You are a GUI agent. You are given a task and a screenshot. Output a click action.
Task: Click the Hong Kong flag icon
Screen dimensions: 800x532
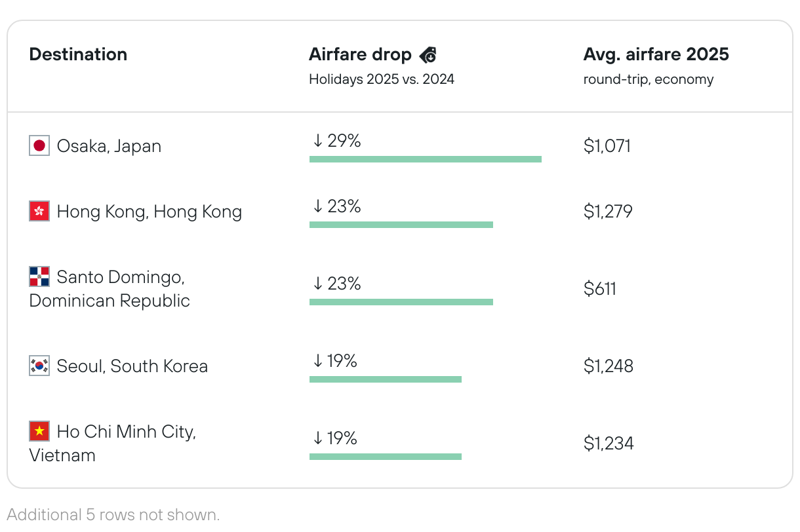(39, 211)
